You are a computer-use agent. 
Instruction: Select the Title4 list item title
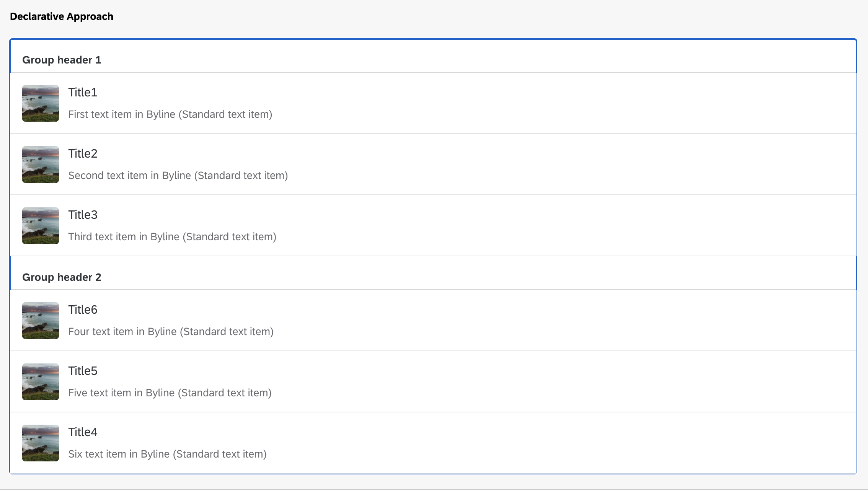[83, 432]
